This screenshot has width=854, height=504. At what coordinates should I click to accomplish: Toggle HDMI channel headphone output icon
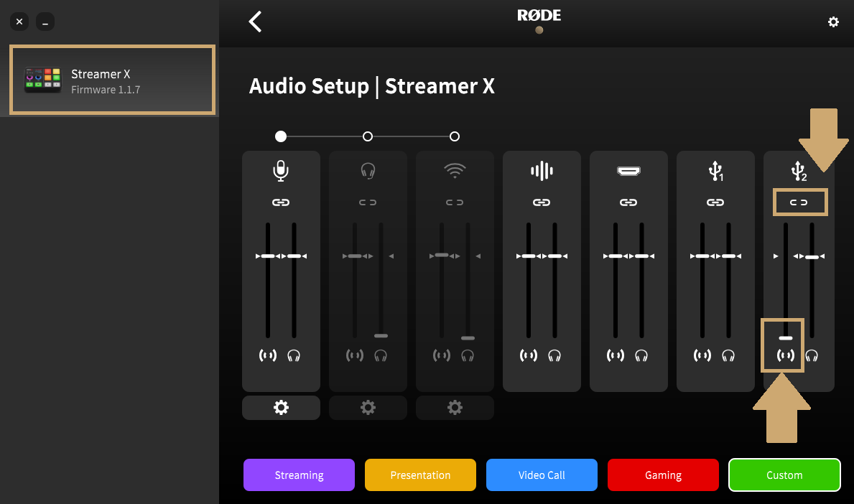pyautogui.click(x=641, y=356)
